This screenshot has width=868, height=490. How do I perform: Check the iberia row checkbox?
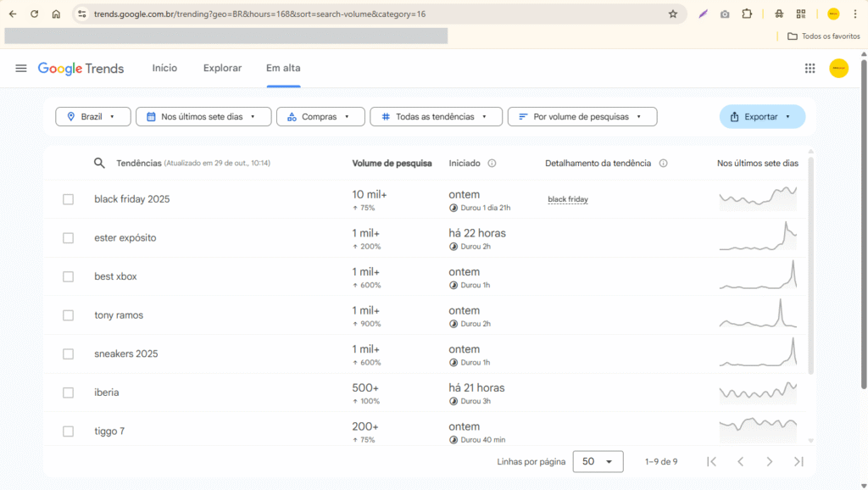pyautogui.click(x=68, y=393)
